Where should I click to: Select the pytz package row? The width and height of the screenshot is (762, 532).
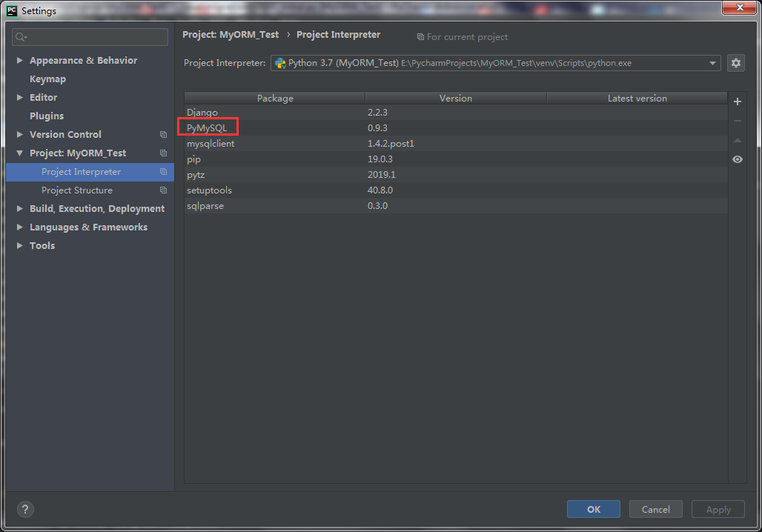click(456, 174)
